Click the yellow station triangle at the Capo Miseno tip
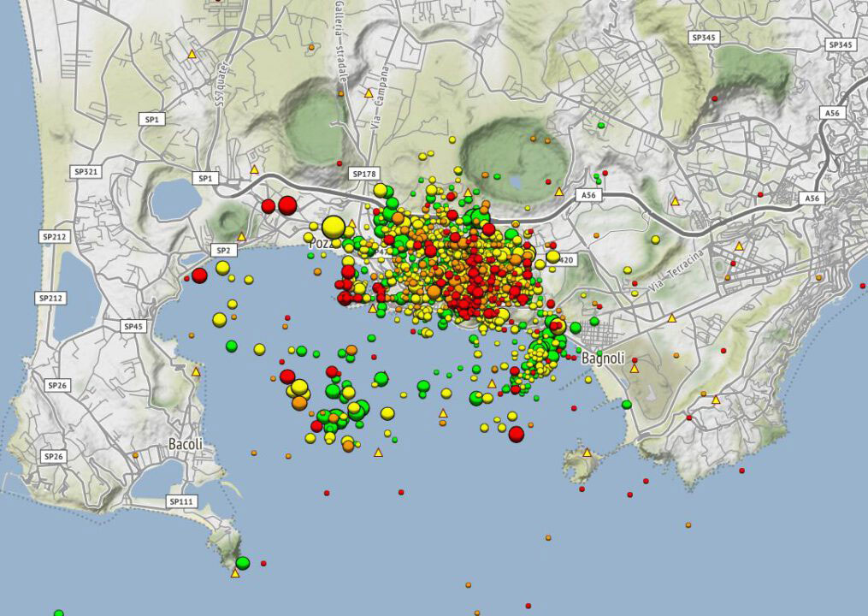 pos(234,573)
